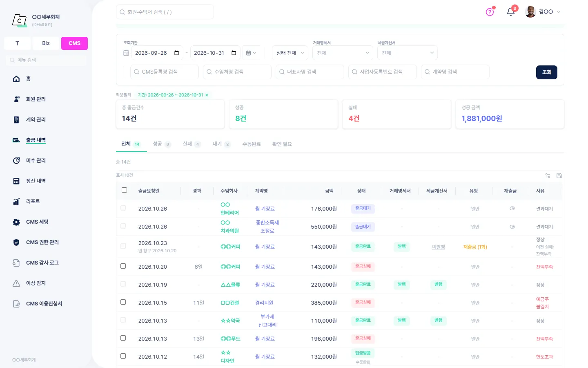
Task: Check the 2026.10.20 row checkbox
Action: 123,266
